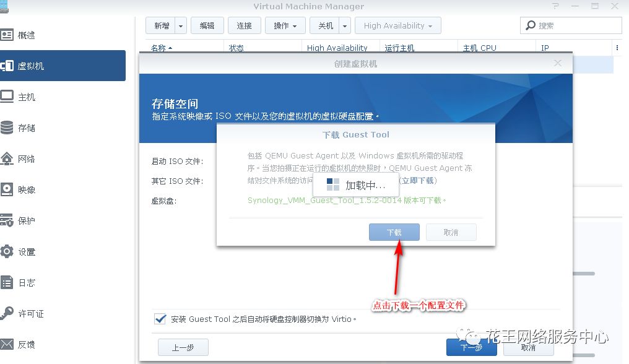Open the 网络 network sidebar icon
Screen dimensions: 629x364
[6, 158]
